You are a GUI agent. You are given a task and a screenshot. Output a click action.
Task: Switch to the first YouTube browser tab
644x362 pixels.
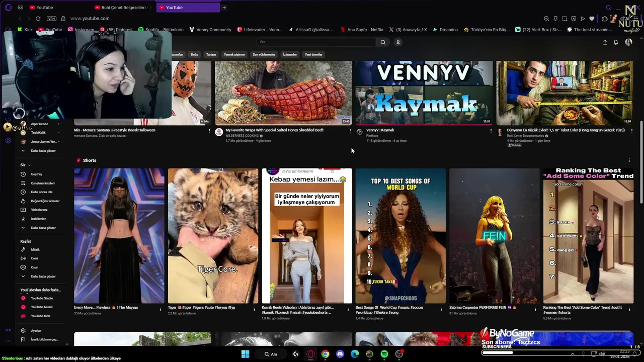click(58, 8)
